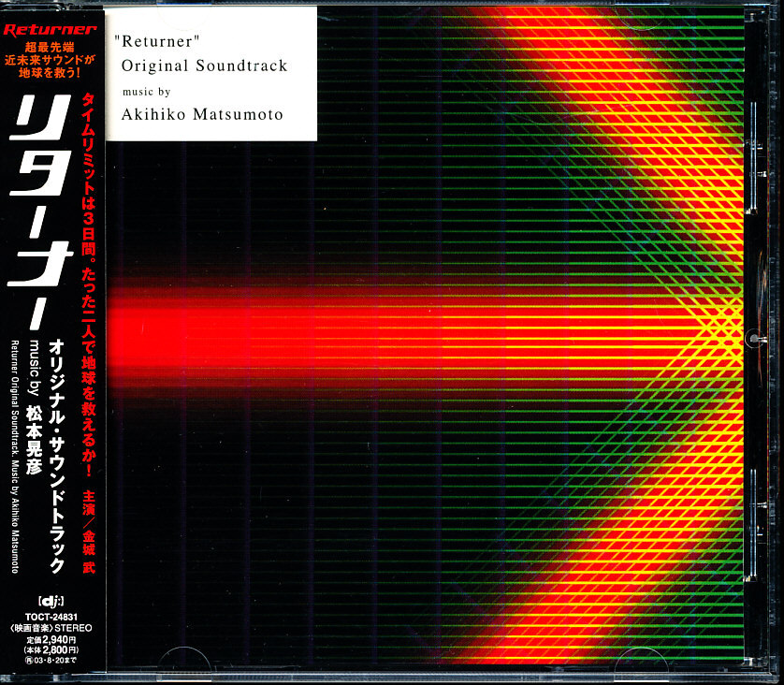The height and width of the screenshot is (685, 784).
Task: Click the 〈映画音楽〉STEREO line
Action: pos(51,628)
